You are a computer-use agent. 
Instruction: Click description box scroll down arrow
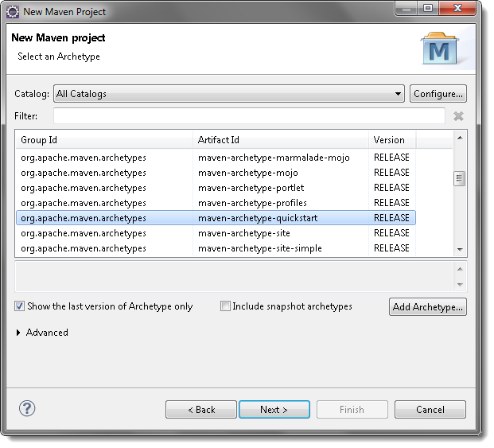point(460,285)
